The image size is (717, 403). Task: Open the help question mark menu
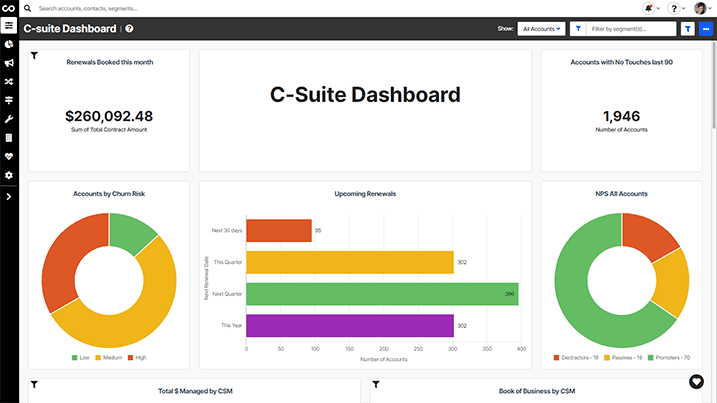[674, 8]
